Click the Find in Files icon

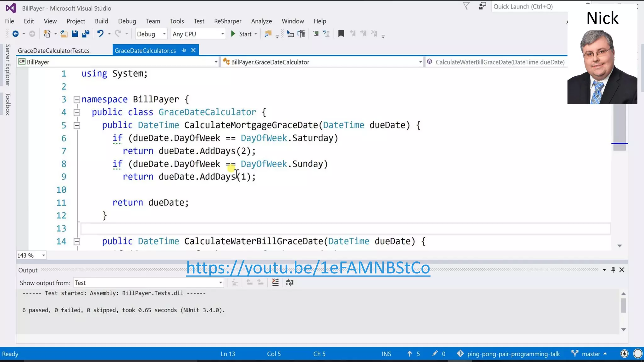[268, 34]
